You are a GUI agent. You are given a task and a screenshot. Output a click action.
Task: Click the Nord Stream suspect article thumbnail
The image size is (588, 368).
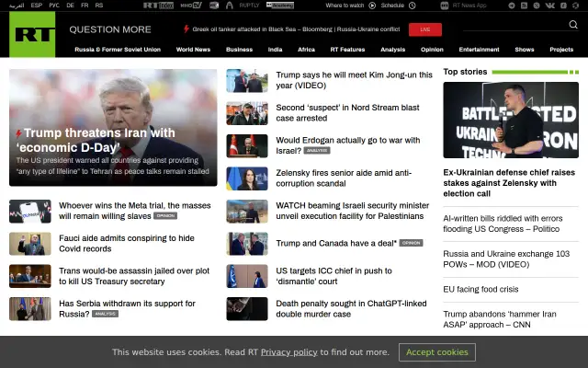pyautogui.click(x=247, y=113)
